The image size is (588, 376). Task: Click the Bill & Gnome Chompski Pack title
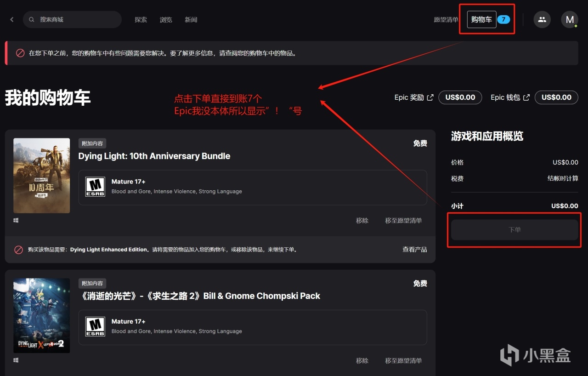pos(199,296)
